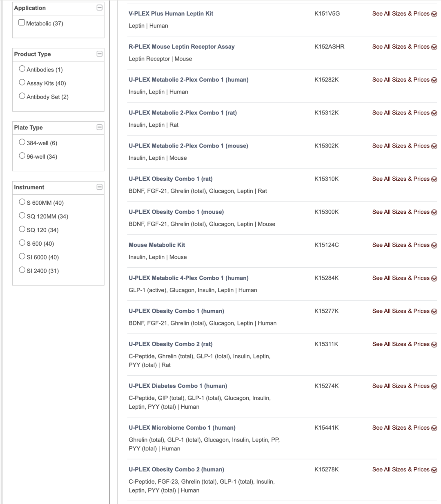Viewport: 441px width, 504px height.
Task: Open U-PLEX Obesity Combo 1 (rat)
Action: 171,179
